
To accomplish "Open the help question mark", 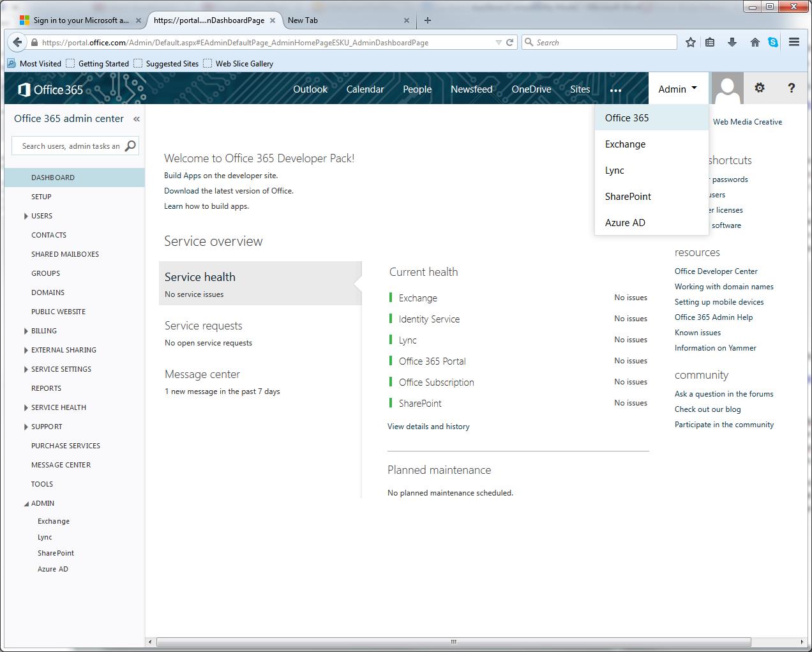I will [x=792, y=88].
